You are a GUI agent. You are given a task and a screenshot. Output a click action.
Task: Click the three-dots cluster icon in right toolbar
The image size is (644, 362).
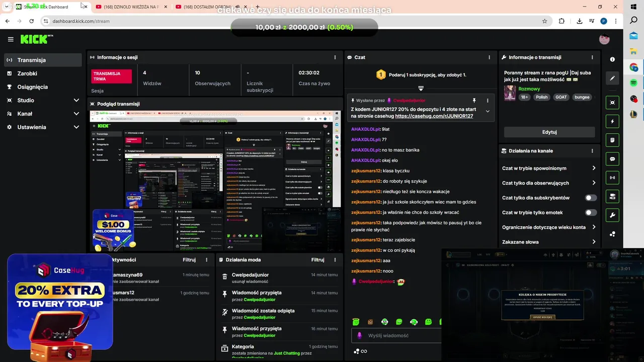[x=612, y=234]
